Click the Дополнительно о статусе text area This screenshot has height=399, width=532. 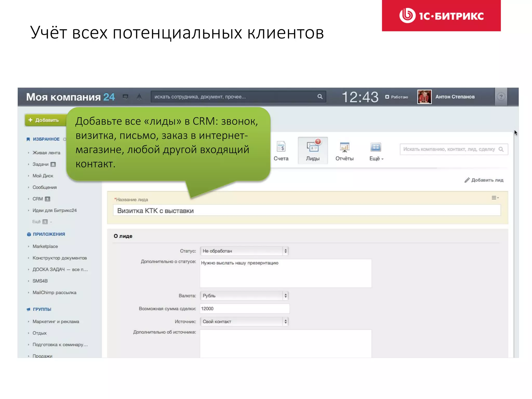pyautogui.click(x=286, y=273)
